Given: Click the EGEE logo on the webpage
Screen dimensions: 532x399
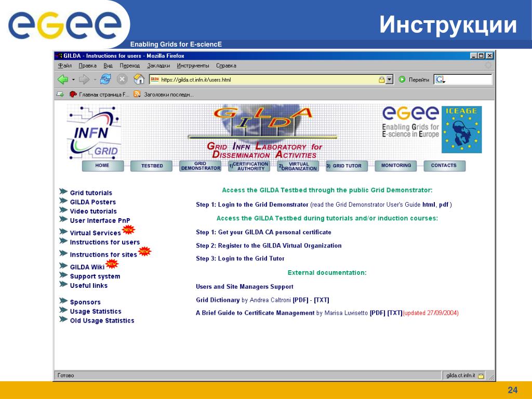Looking at the screenshot, I should pos(410,122).
